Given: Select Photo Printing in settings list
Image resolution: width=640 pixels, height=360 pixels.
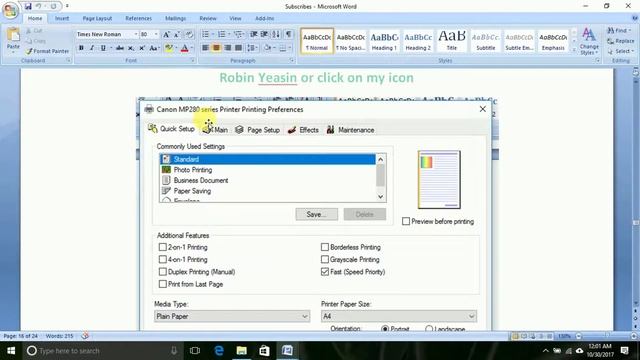Looking at the screenshot, I should [267, 170].
